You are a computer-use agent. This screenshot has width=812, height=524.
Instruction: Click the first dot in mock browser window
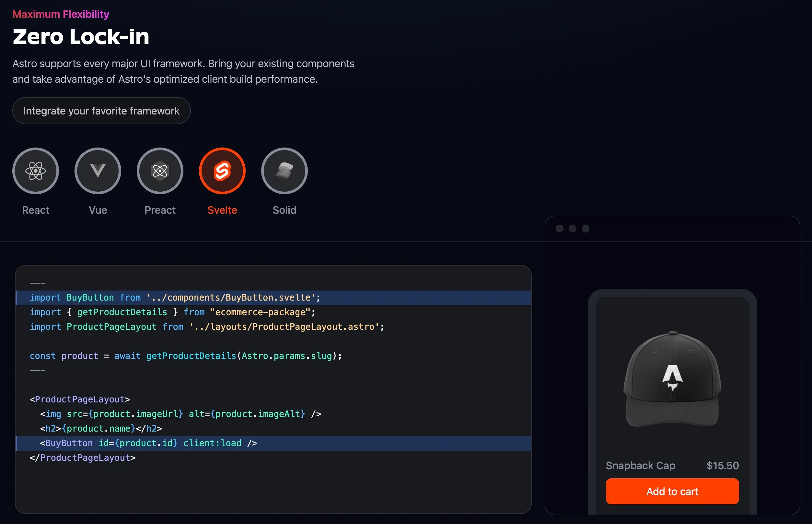[559, 229]
